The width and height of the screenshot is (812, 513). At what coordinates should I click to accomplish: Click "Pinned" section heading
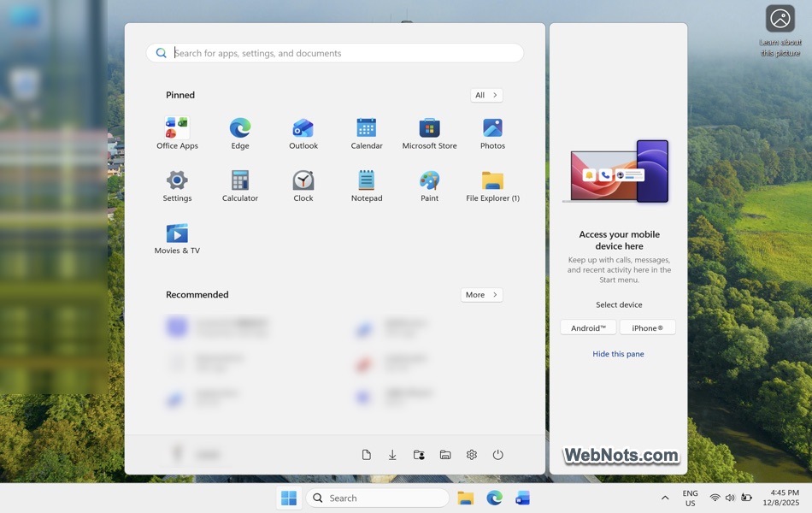pos(180,95)
